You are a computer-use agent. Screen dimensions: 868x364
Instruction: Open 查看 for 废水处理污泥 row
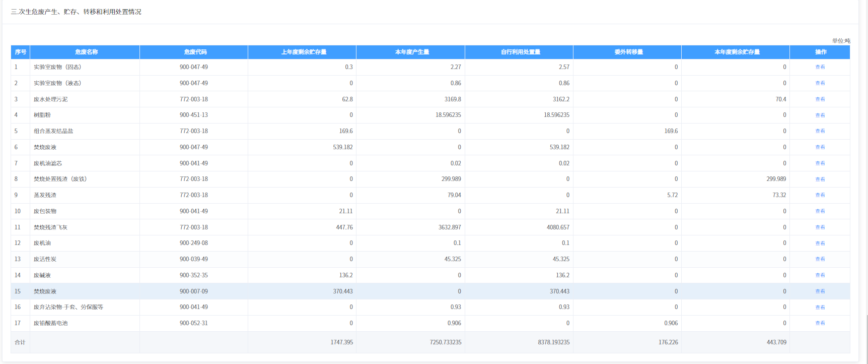coord(820,99)
